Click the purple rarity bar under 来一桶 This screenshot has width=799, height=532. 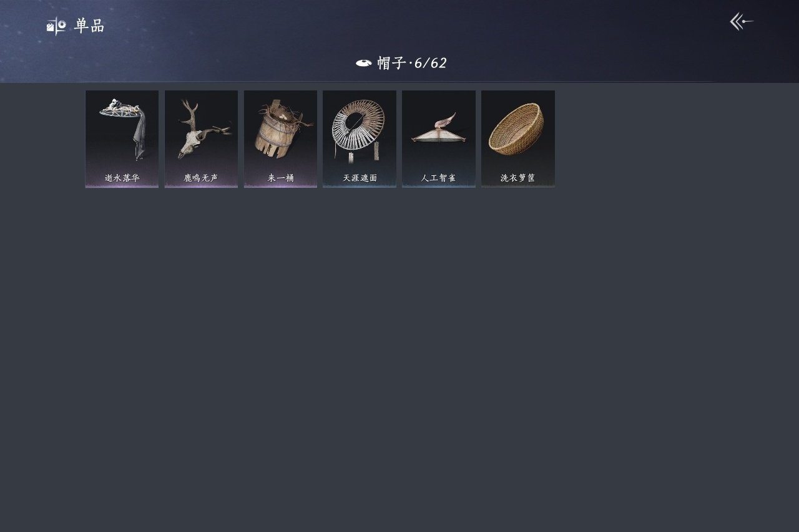pos(280,186)
